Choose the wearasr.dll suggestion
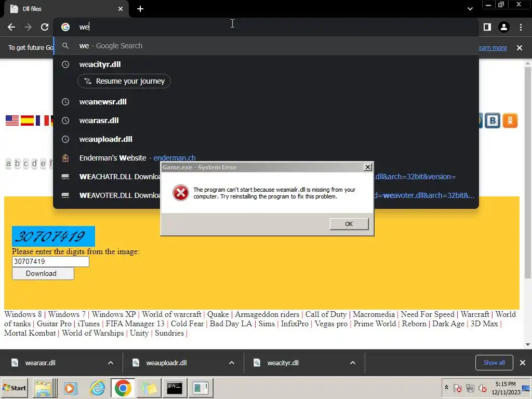 (x=266, y=121)
